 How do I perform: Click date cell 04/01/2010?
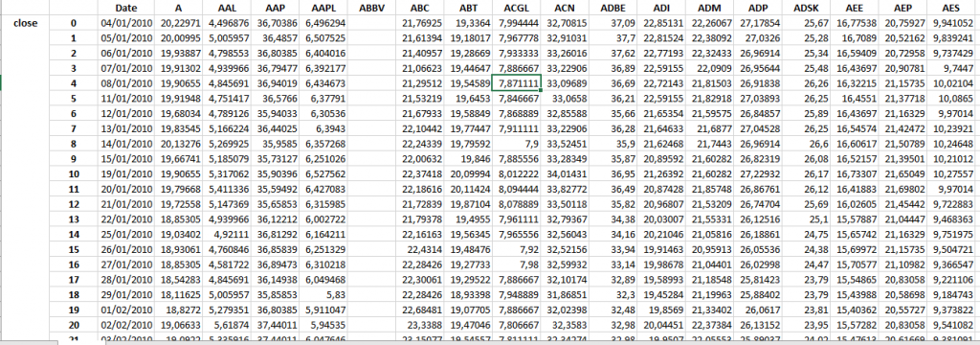coord(126,23)
